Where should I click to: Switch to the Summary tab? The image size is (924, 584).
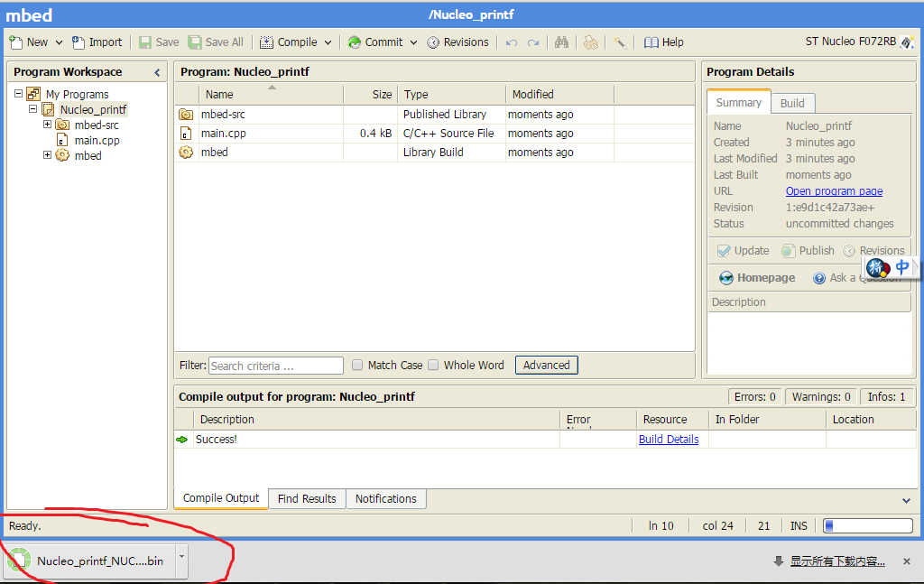(x=738, y=103)
